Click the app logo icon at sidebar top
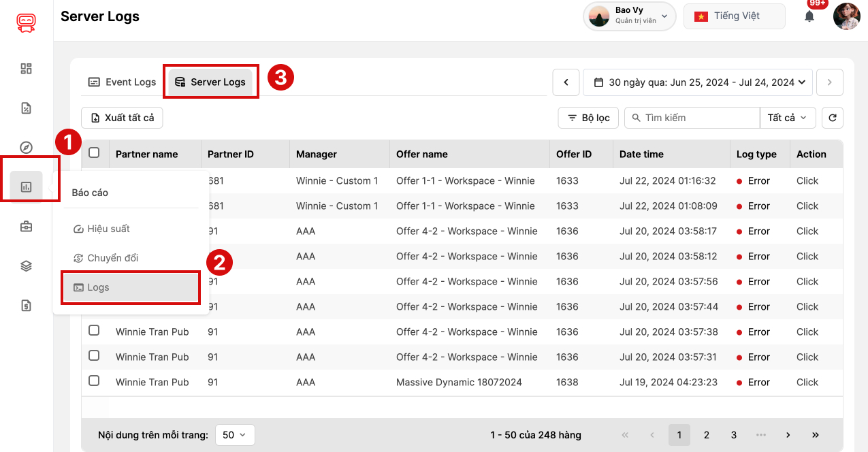This screenshot has height=452, width=868. 25,21
